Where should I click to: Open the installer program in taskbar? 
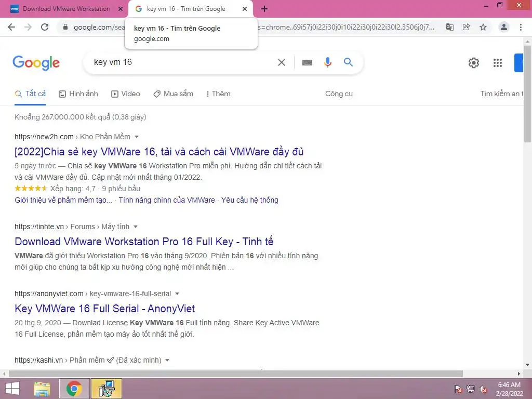tap(107, 389)
